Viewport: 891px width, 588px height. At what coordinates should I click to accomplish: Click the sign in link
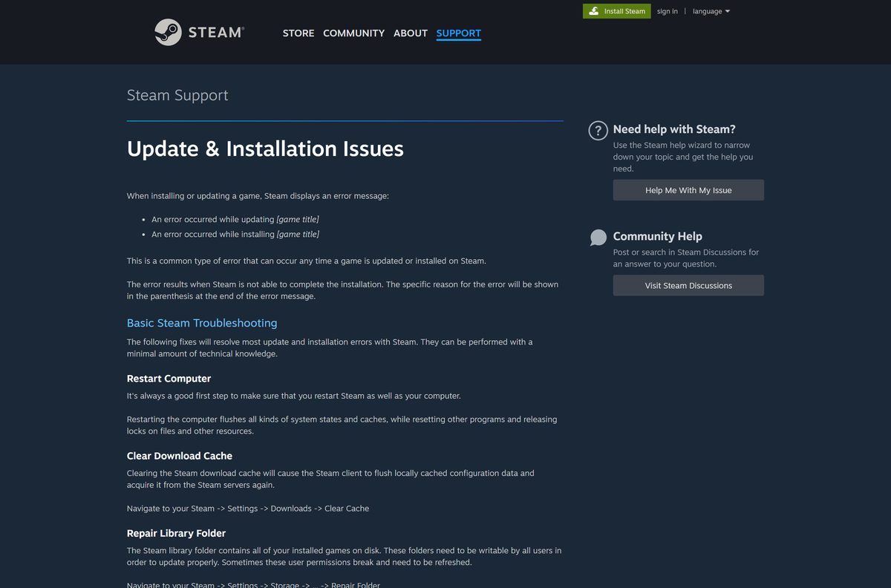(668, 11)
